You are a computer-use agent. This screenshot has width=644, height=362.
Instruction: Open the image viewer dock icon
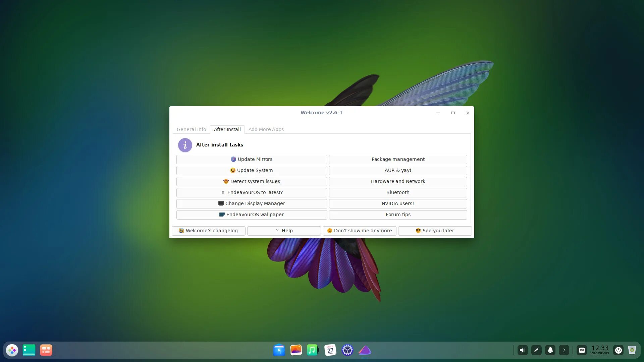click(296, 350)
